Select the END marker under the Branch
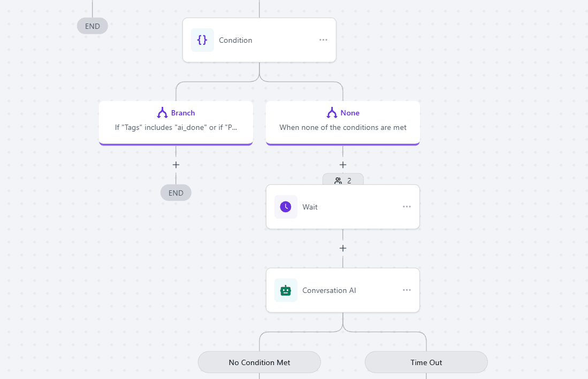Viewport: 588px width, 379px height. click(x=176, y=193)
